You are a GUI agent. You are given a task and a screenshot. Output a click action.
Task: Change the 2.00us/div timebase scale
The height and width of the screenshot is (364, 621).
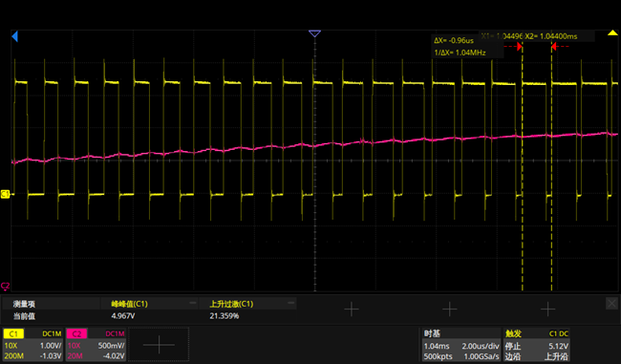[481, 346]
